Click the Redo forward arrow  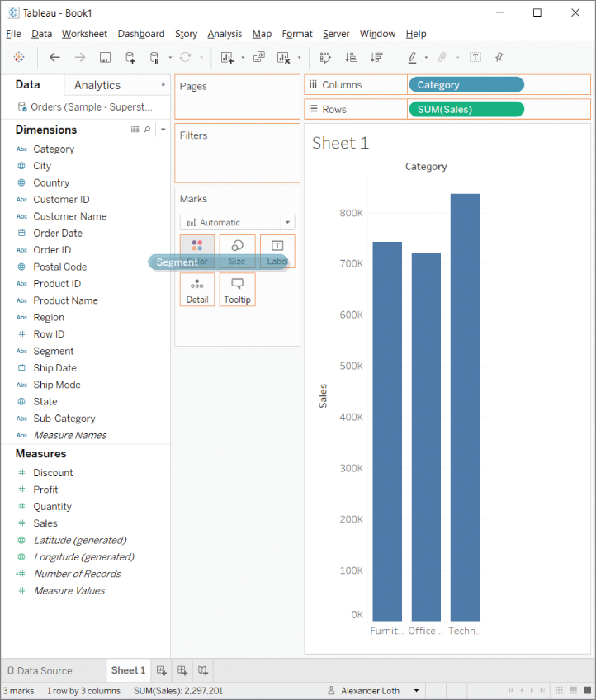pos(80,57)
